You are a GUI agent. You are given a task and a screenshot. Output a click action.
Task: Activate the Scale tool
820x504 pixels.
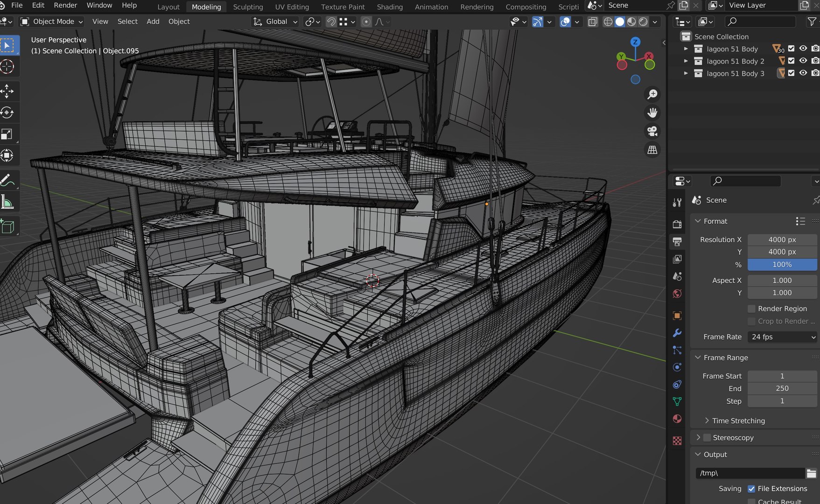click(x=7, y=134)
